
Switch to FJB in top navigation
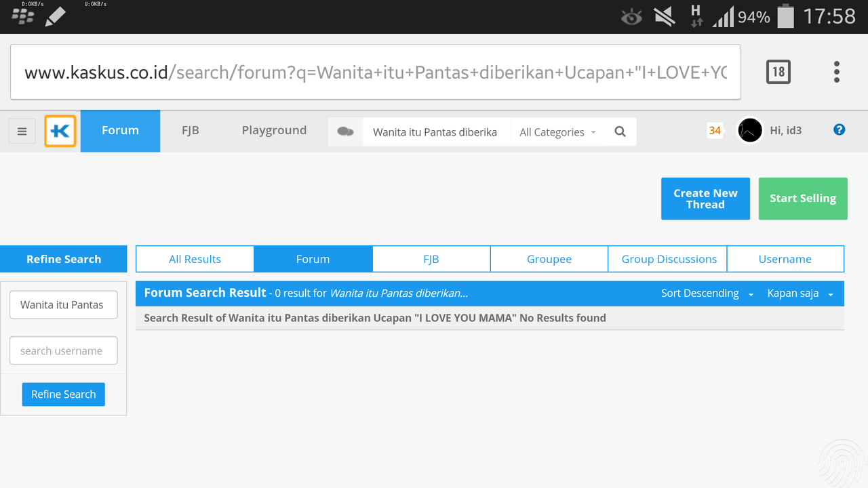tap(191, 131)
